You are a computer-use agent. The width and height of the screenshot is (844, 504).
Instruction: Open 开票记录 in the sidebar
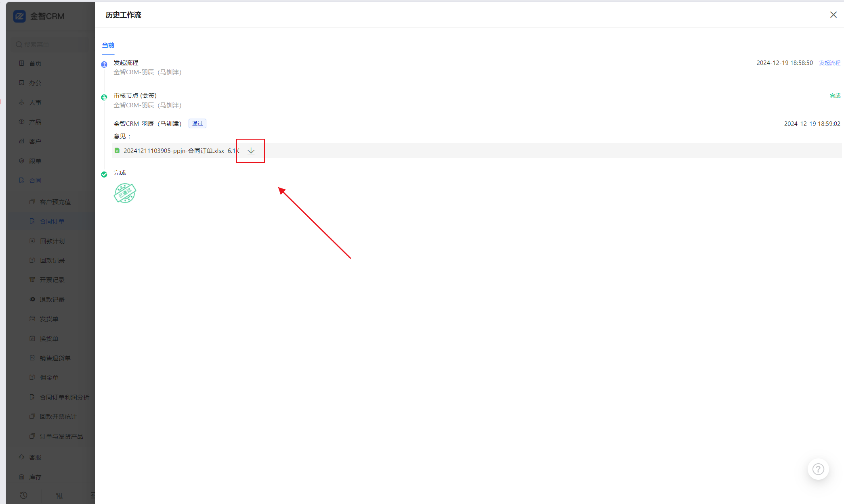(x=52, y=280)
